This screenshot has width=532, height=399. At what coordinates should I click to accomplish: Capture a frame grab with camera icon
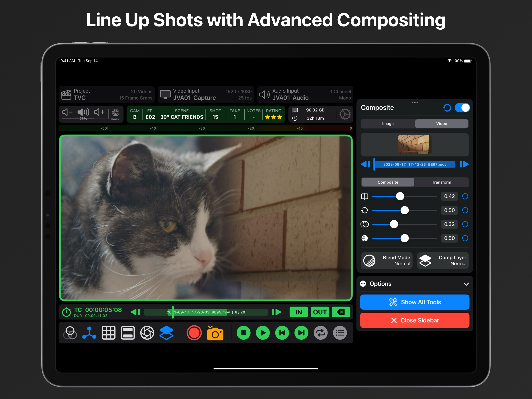click(215, 333)
